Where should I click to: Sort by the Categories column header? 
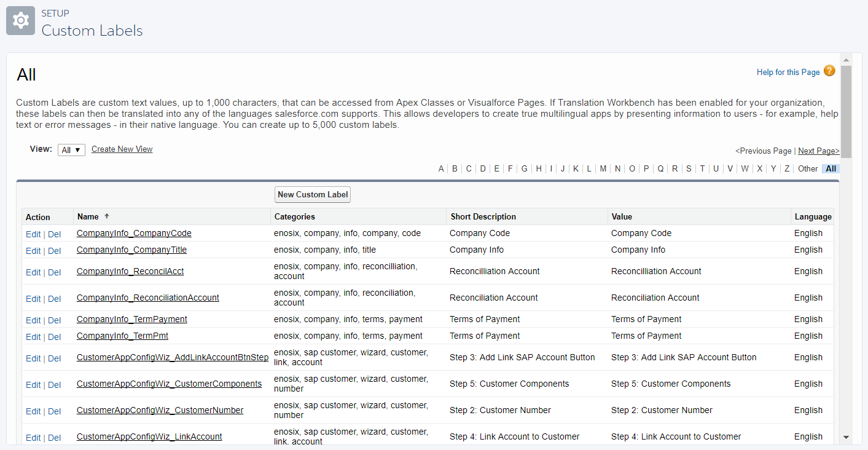[x=295, y=216]
